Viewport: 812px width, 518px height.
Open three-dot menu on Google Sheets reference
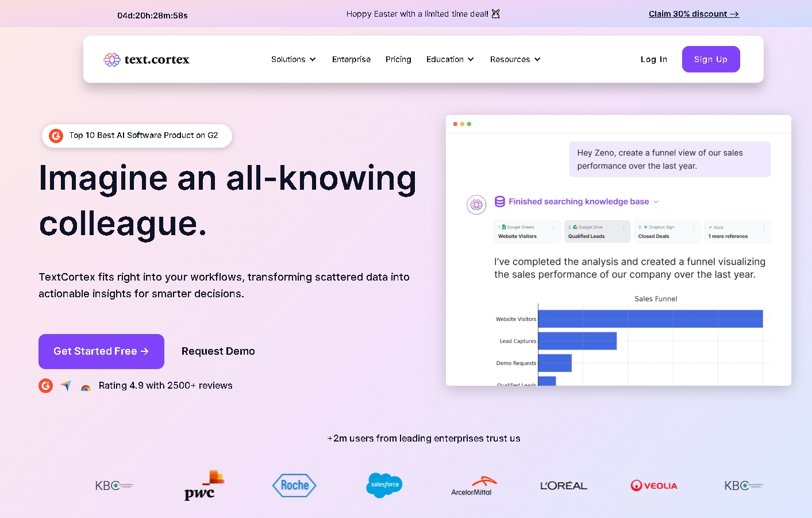553,228
